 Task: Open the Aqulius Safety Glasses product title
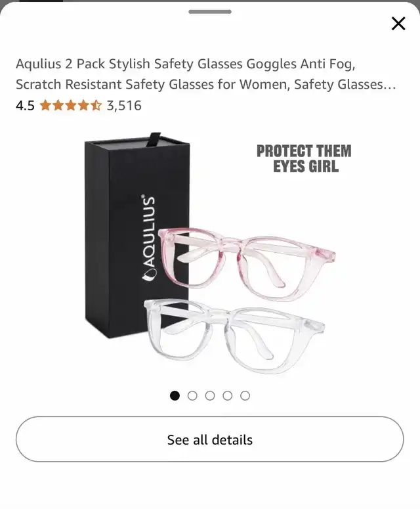[205, 74]
